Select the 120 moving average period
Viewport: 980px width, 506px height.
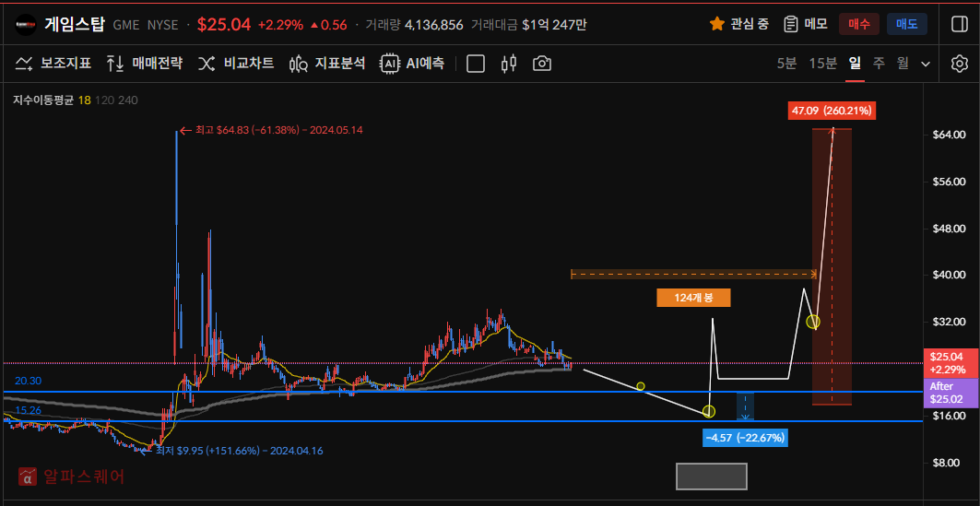[104, 100]
